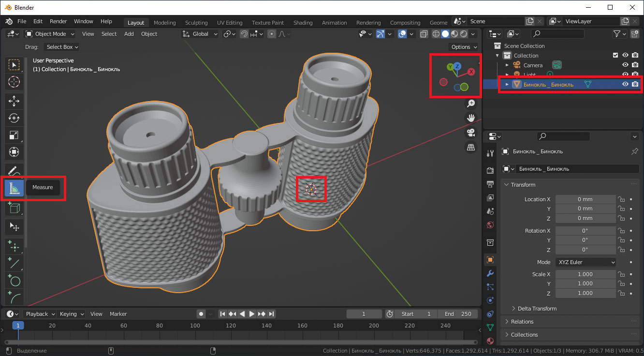Open Object Data (mesh) properties tab
The image size is (644, 356).
pos(490,327)
